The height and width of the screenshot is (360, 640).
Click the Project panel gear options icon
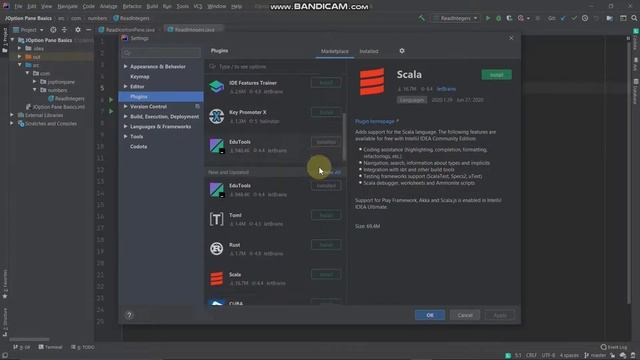tap(78, 30)
